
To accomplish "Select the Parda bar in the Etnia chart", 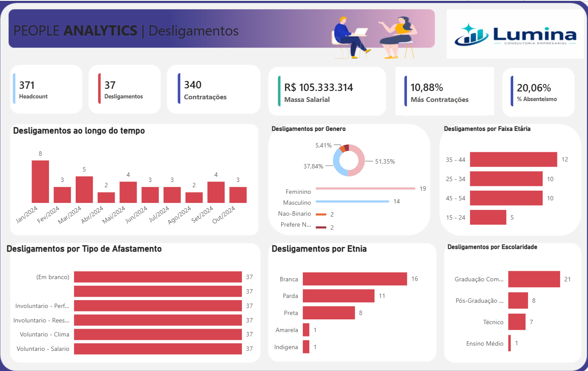I will [339, 296].
